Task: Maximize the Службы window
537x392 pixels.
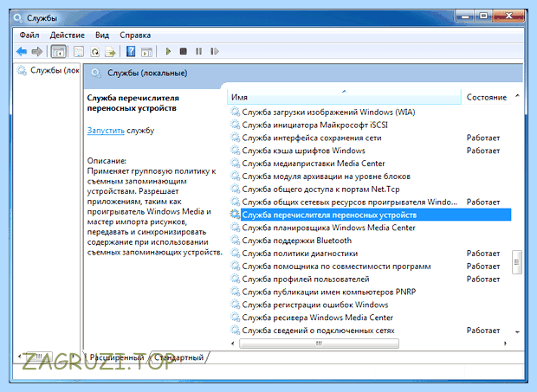Action: 483,16
